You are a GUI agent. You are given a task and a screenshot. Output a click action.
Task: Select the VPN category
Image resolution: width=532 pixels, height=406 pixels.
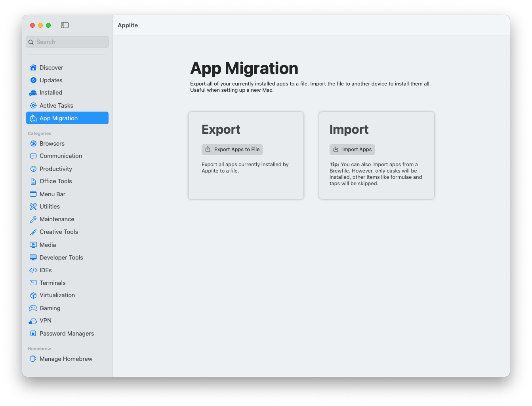coord(67,321)
